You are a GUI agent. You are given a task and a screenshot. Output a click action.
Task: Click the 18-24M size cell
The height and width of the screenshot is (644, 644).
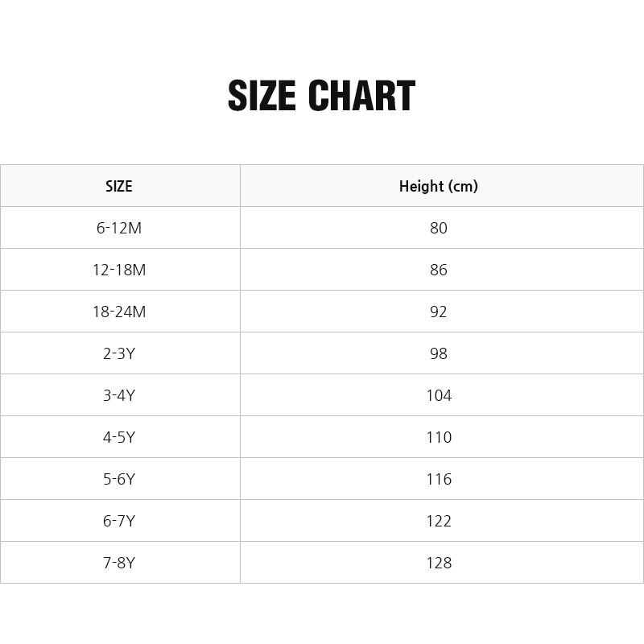point(119,312)
